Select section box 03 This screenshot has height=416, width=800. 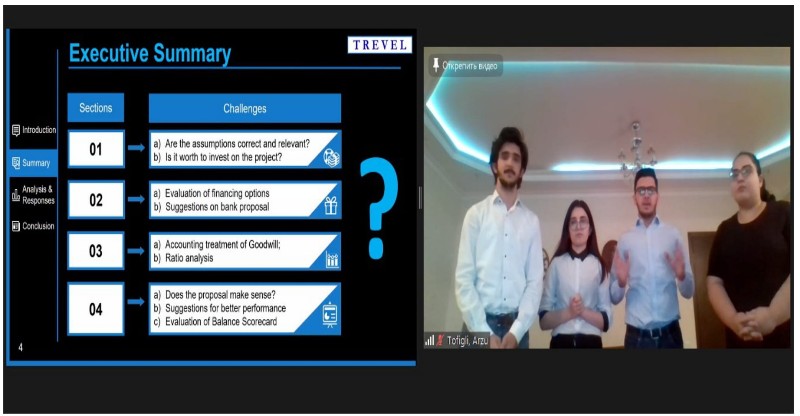(x=96, y=251)
